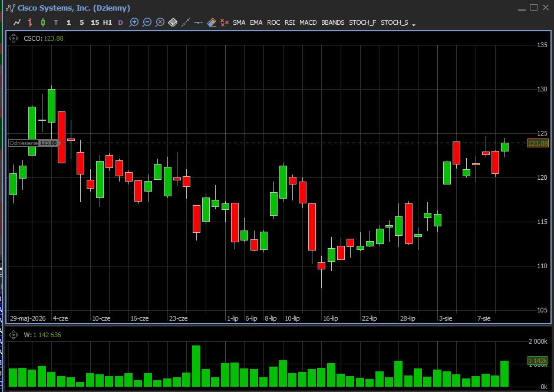Add the SMA indicator

(239, 22)
